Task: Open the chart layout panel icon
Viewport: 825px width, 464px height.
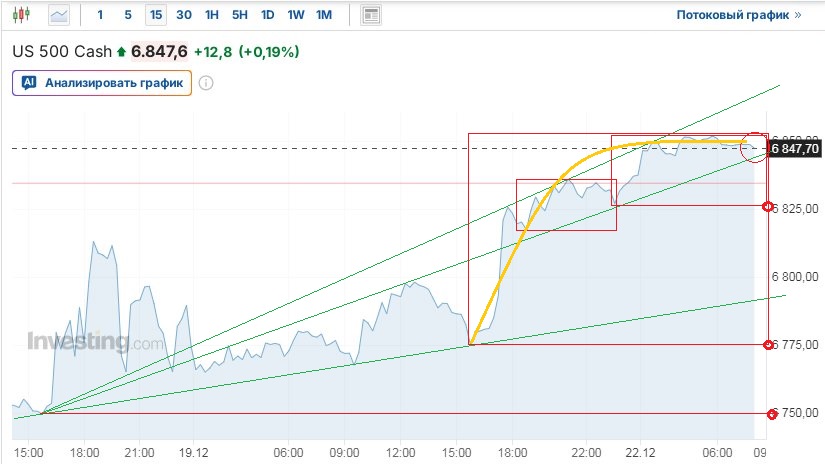Action: tap(371, 15)
